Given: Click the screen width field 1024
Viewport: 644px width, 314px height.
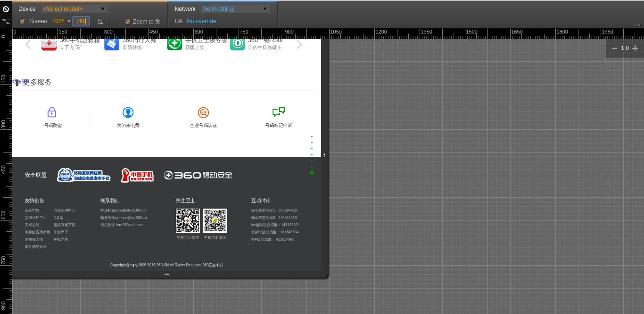Looking at the screenshot, I should click(58, 21).
